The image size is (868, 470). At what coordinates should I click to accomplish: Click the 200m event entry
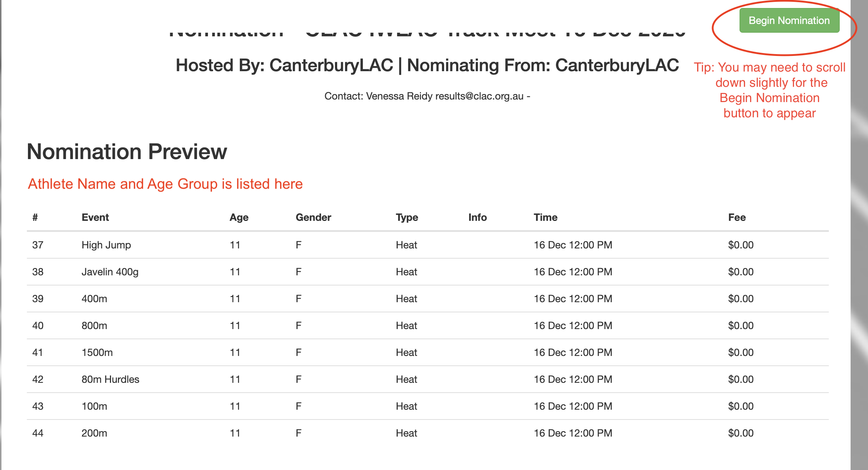coord(94,433)
